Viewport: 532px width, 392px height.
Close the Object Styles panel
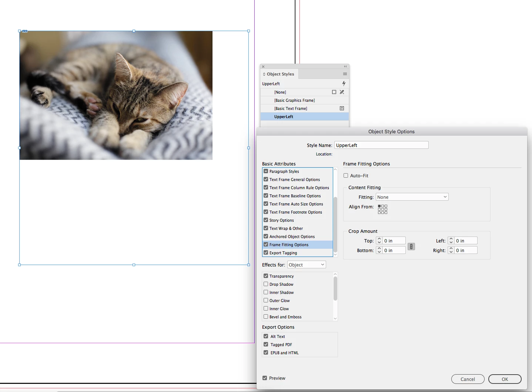(x=263, y=67)
